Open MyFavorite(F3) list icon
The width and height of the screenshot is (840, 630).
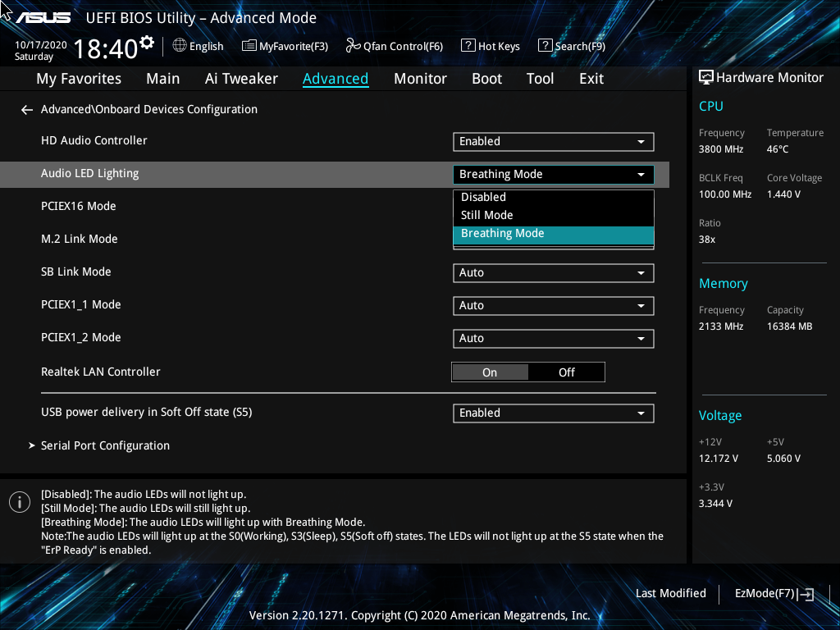(249, 46)
